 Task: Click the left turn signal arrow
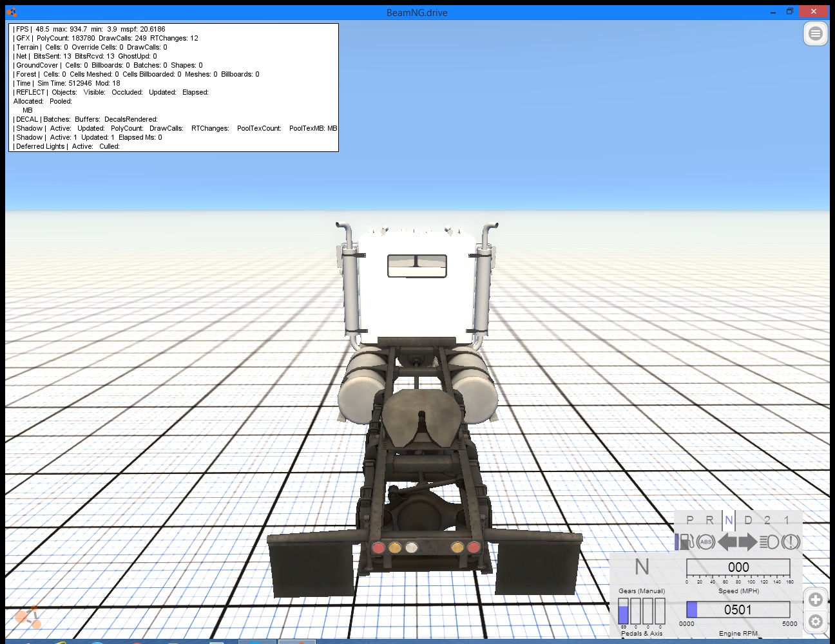727,542
